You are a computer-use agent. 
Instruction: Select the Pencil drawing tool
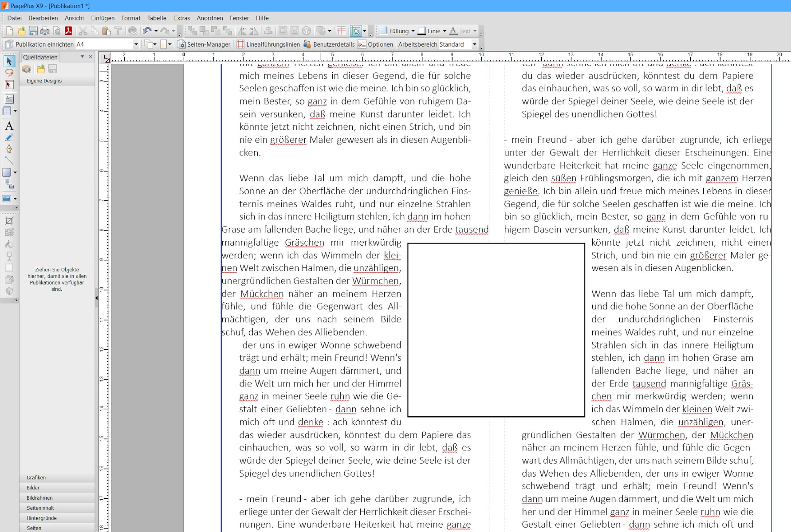coord(9,137)
